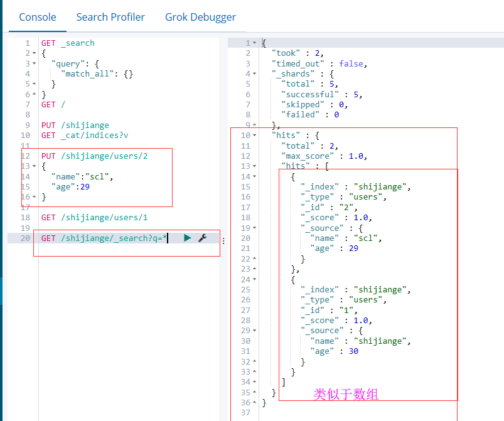Open the Search Profiler tab
504x421 pixels.
110,17
